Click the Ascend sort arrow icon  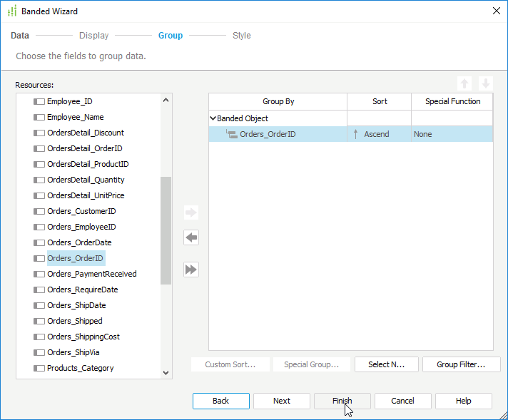point(355,134)
